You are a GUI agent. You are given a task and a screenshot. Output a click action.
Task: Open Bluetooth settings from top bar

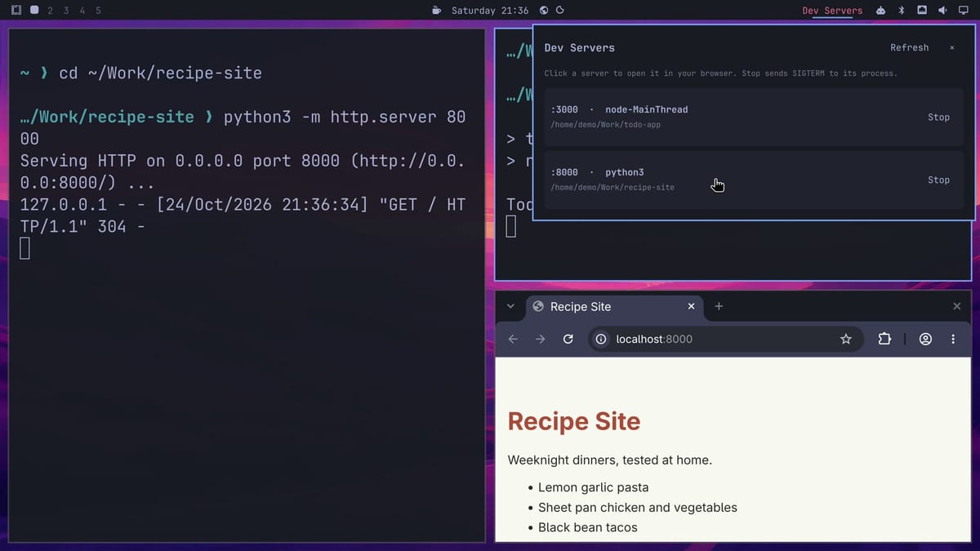902,11
